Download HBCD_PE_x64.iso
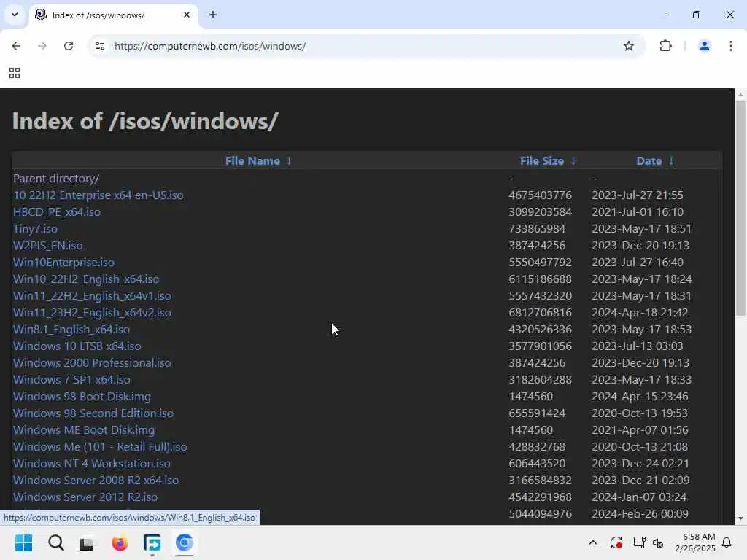Screen dimensions: 747x560 57,212
